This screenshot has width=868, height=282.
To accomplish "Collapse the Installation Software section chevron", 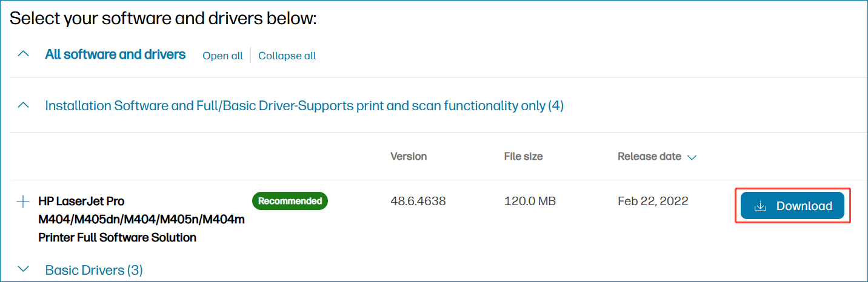I will click(x=23, y=105).
